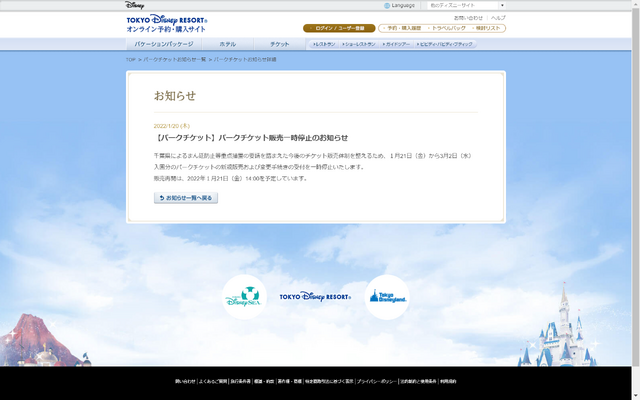Open the Tokyo Disney Resort online reservation logo

(167, 23)
